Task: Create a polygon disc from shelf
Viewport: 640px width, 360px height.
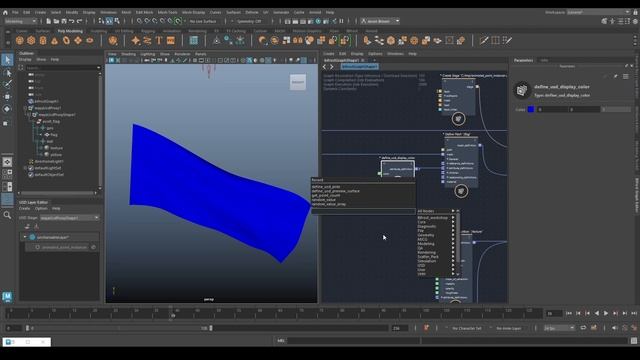Action: coord(89,40)
